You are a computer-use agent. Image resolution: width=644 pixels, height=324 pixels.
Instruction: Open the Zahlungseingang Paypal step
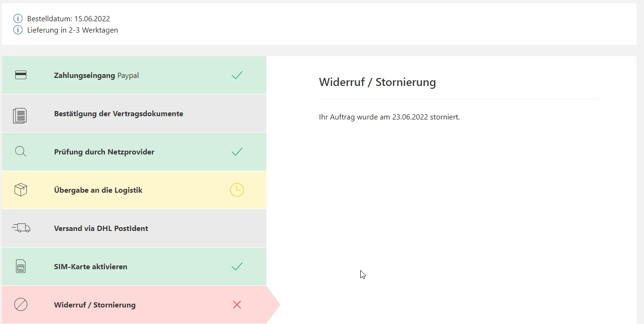[x=96, y=76]
